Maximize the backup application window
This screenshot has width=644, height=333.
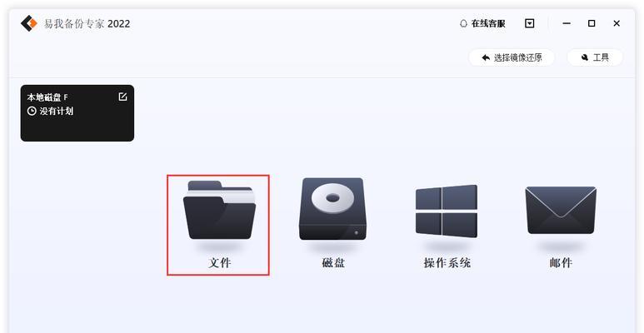pyautogui.click(x=592, y=23)
